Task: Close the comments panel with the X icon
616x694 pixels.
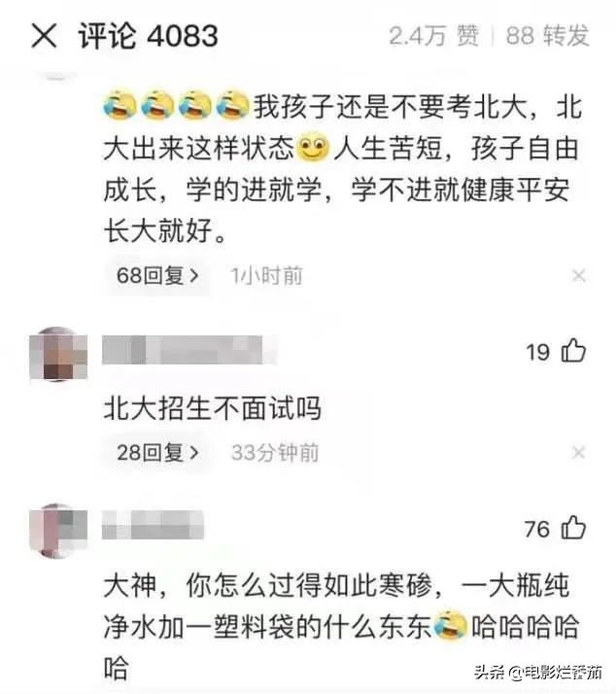Action: point(45,35)
